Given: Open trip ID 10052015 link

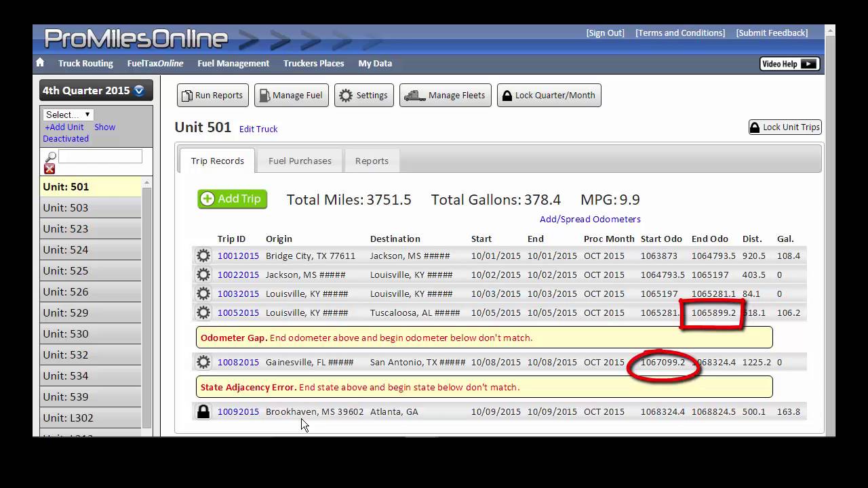Looking at the screenshot, I should click(x=238, y=312).
